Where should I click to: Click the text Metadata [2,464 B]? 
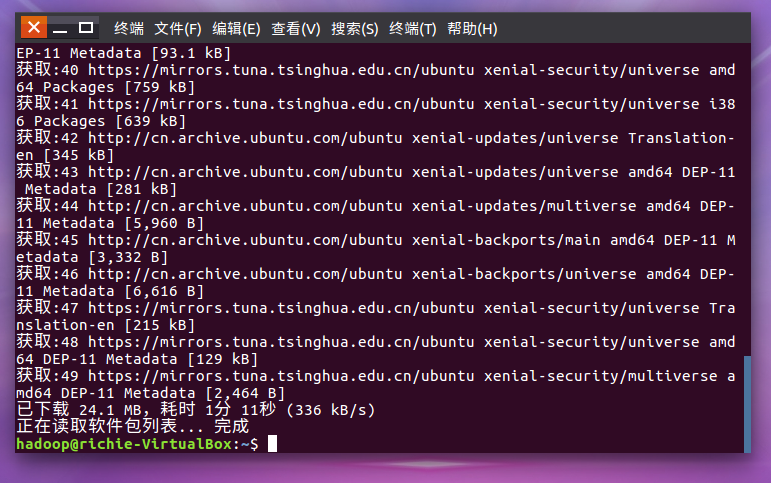[x=205, y=393]
